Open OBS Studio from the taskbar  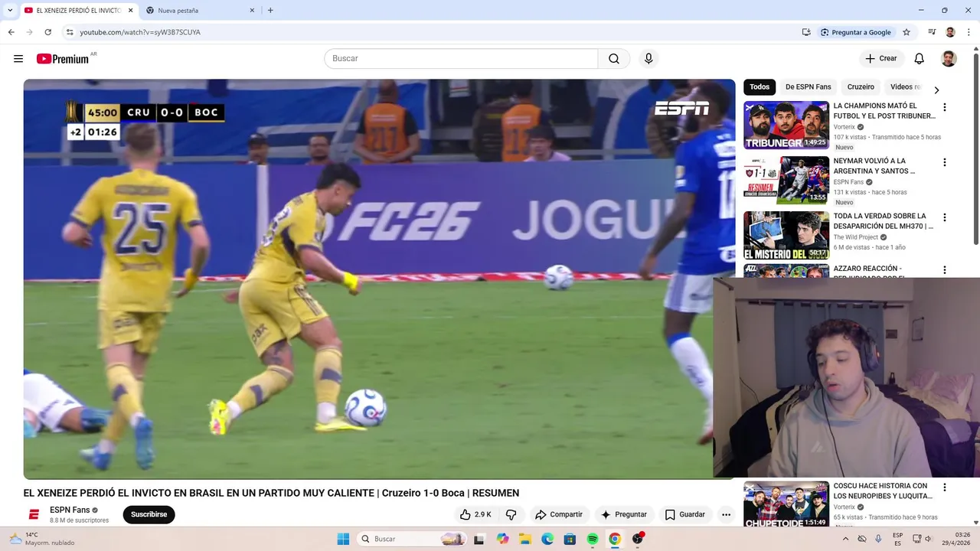pos(637,539)
